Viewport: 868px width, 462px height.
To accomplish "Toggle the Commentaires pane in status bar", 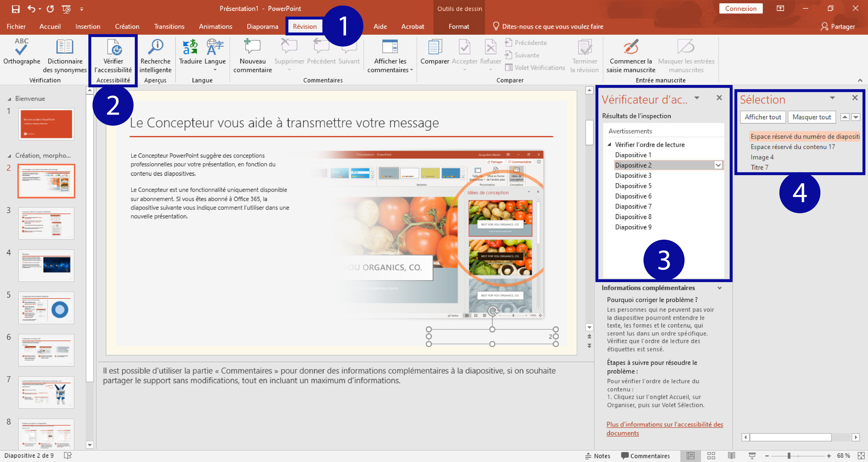I will pyautogui.click(x=645, y=456).
